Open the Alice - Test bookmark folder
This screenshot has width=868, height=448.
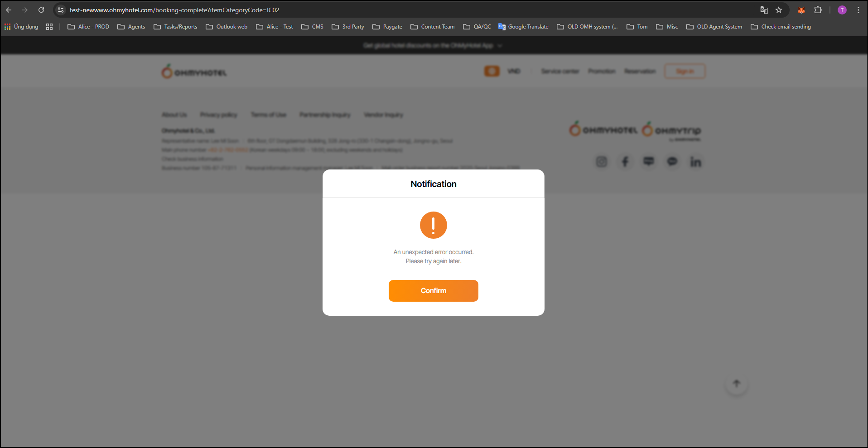click(275, 27)
